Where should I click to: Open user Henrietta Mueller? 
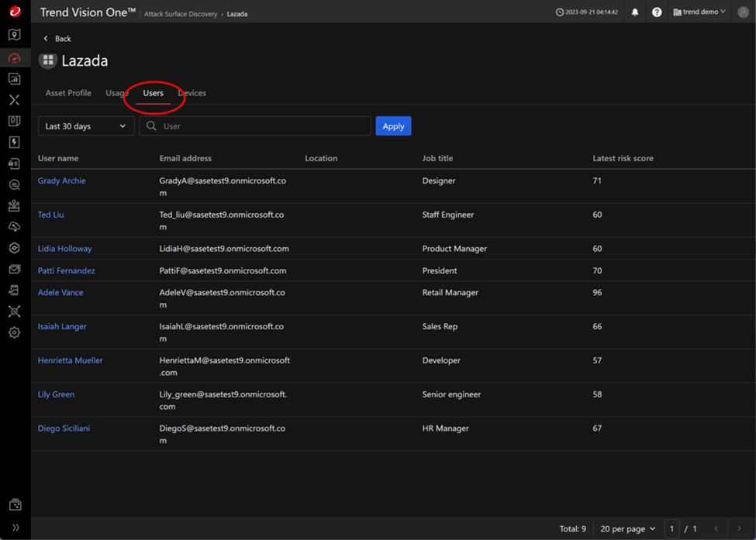(x=71, y=360)
